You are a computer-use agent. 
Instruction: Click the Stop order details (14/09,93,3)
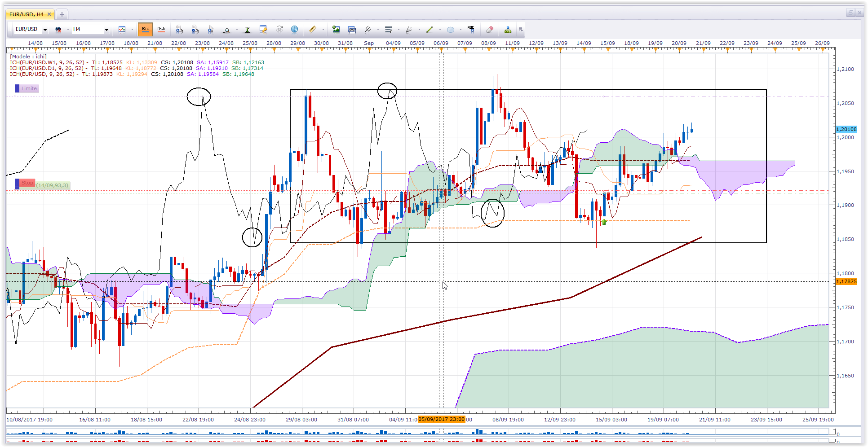click(x=53, y=185)
